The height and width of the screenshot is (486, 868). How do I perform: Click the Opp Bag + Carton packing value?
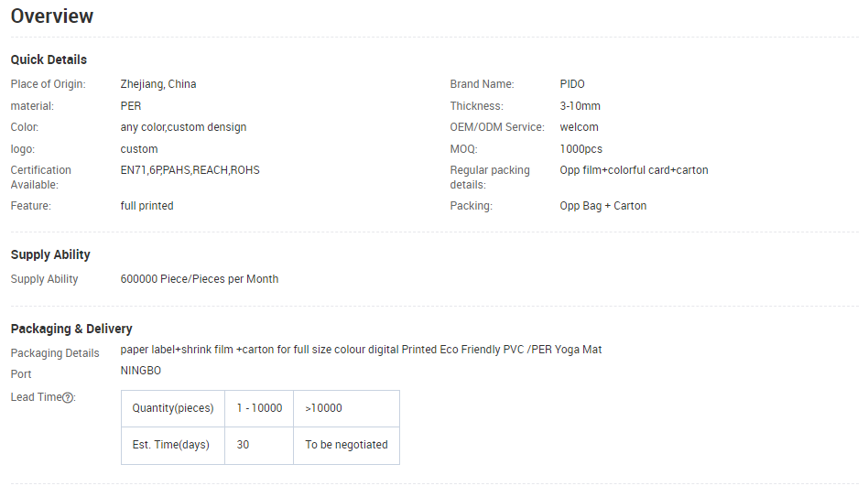tap(603, 206)
